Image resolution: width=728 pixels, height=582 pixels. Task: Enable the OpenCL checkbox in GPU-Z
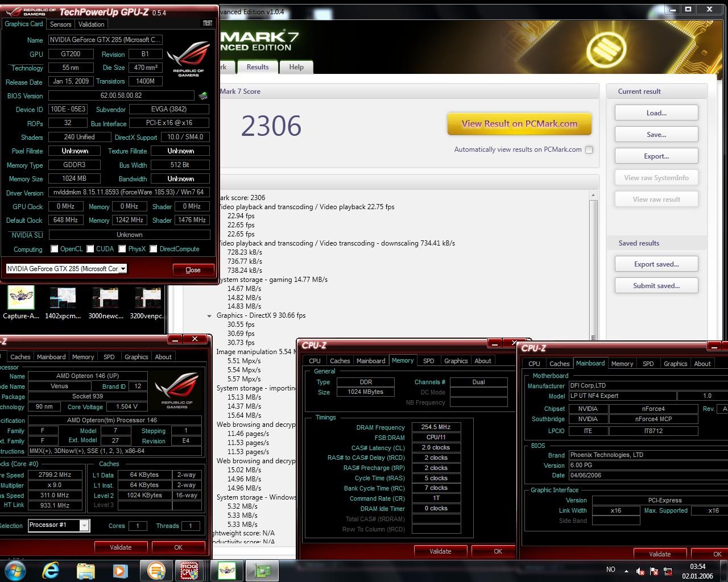point(55,249)
